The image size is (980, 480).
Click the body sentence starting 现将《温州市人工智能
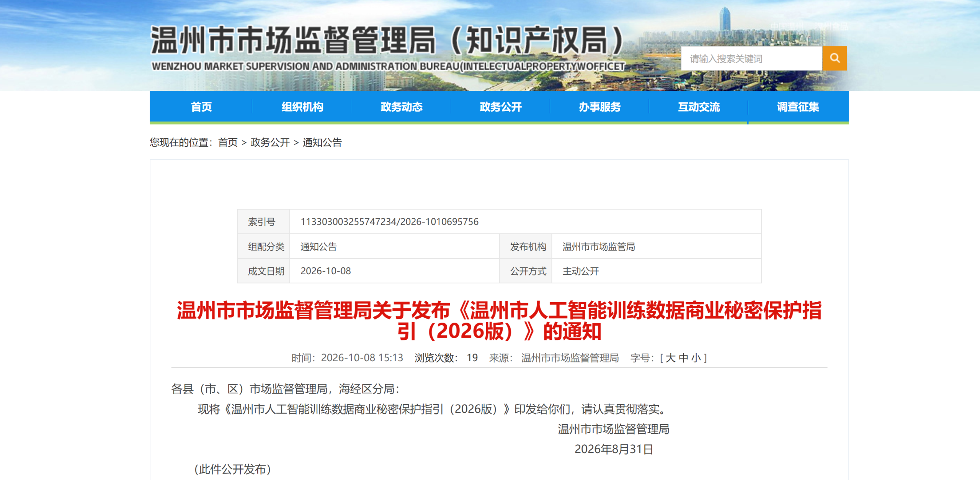tap(433, 409)
